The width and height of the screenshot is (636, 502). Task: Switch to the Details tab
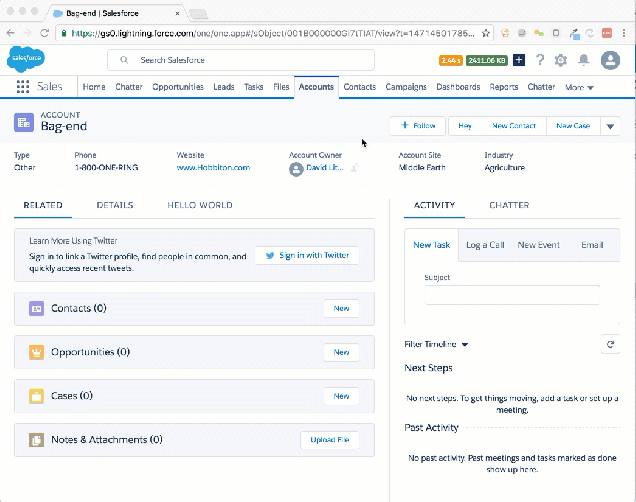[x=115, y=205]
